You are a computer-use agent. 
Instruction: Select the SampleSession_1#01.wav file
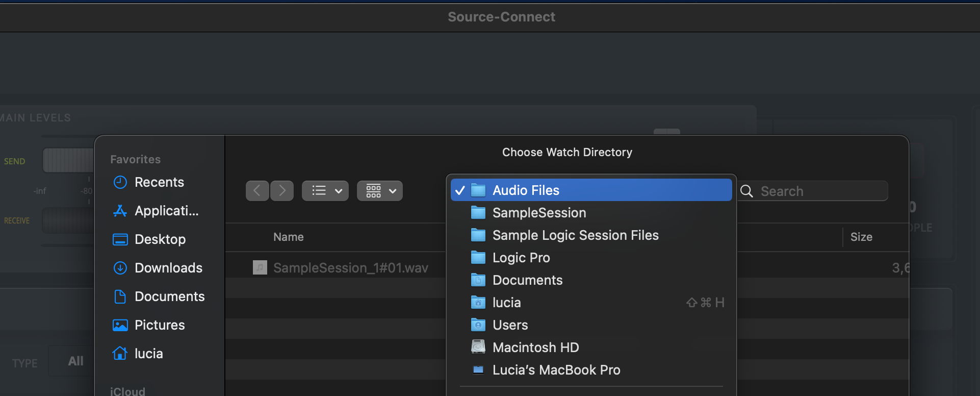click(350, 268)
